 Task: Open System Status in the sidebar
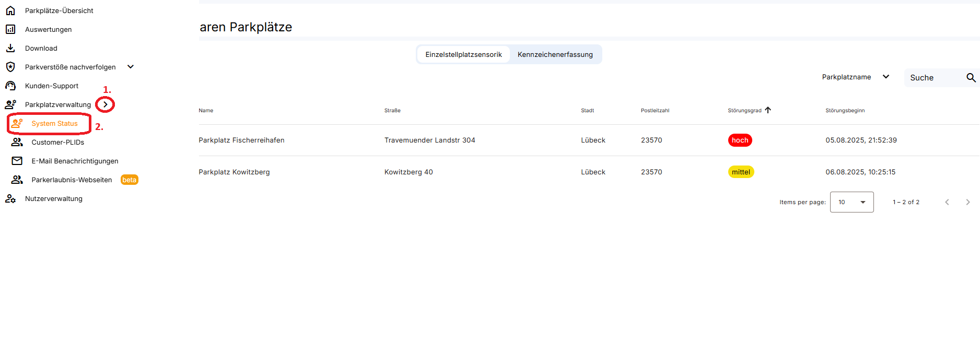point(54,124)
